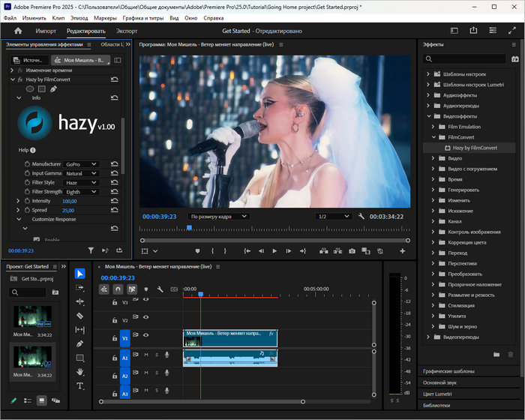Click program monitor playhead on ruler
The width and height of the screenshot is (525, 420).
pos(189,228)
